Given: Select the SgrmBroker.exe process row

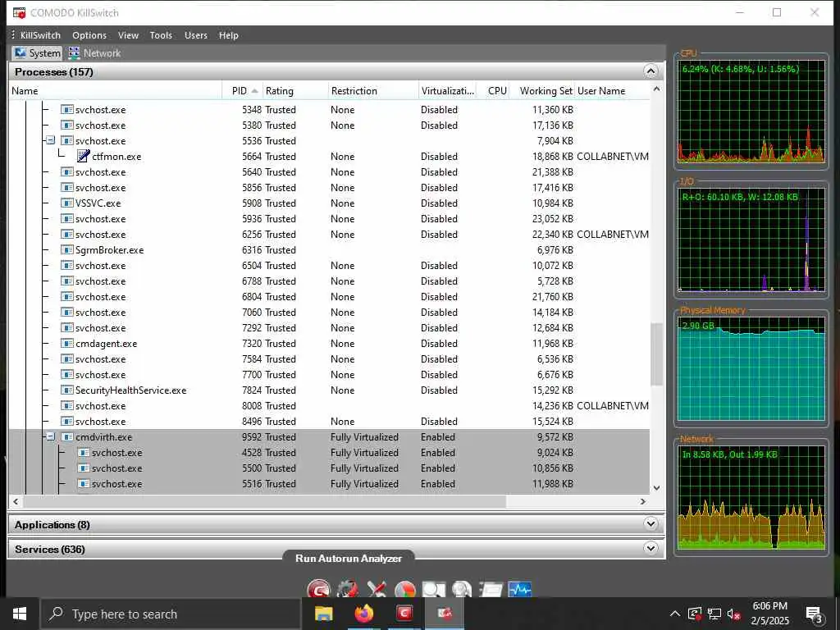Looking at the screenshot, I should point(330,249).
